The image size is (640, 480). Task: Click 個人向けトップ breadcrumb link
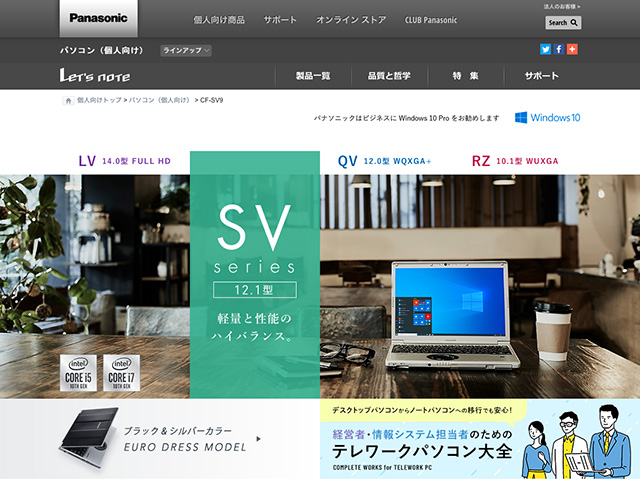(99, 100)
